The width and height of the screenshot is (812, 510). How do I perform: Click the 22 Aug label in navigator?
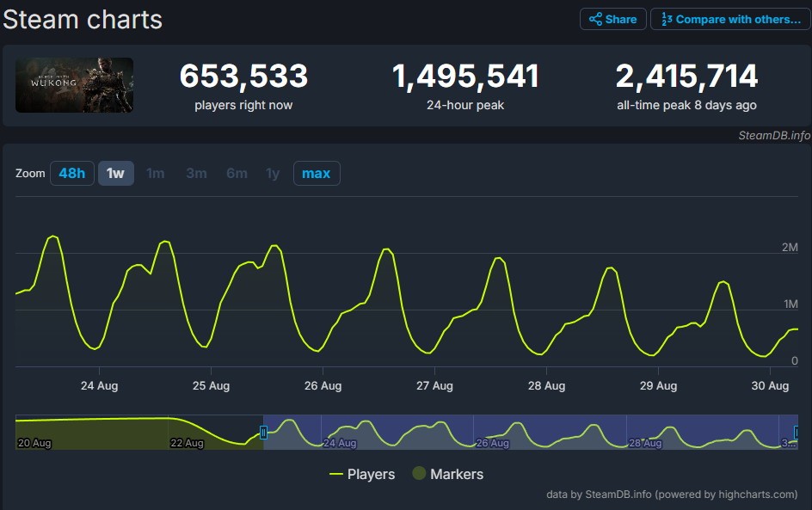(x=187, y=443)
